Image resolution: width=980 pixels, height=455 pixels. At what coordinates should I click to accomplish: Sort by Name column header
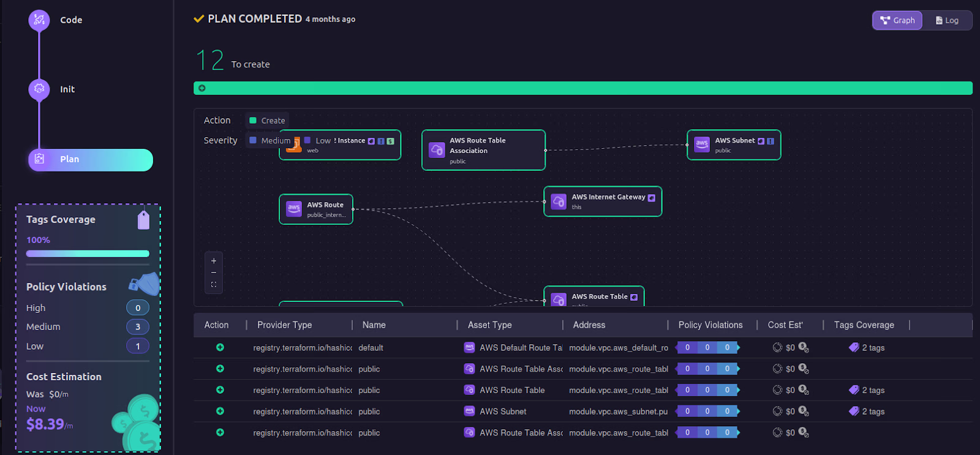click(374, 325)
